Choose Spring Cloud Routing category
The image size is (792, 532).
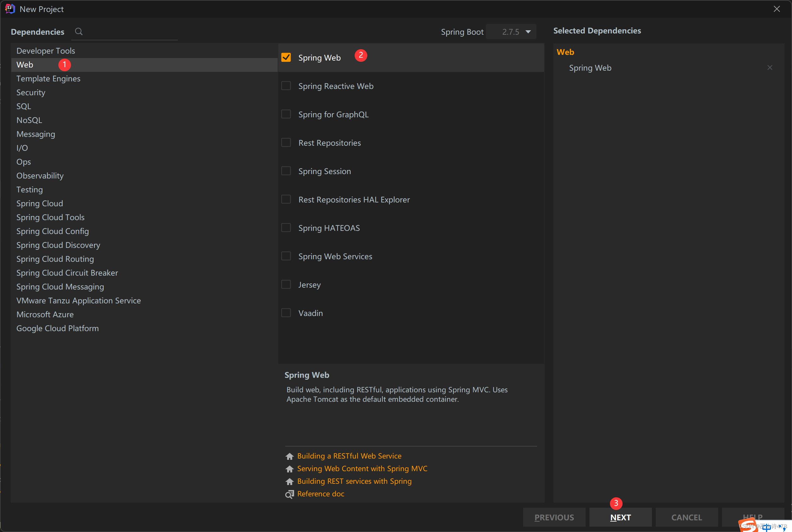point(144,259)
